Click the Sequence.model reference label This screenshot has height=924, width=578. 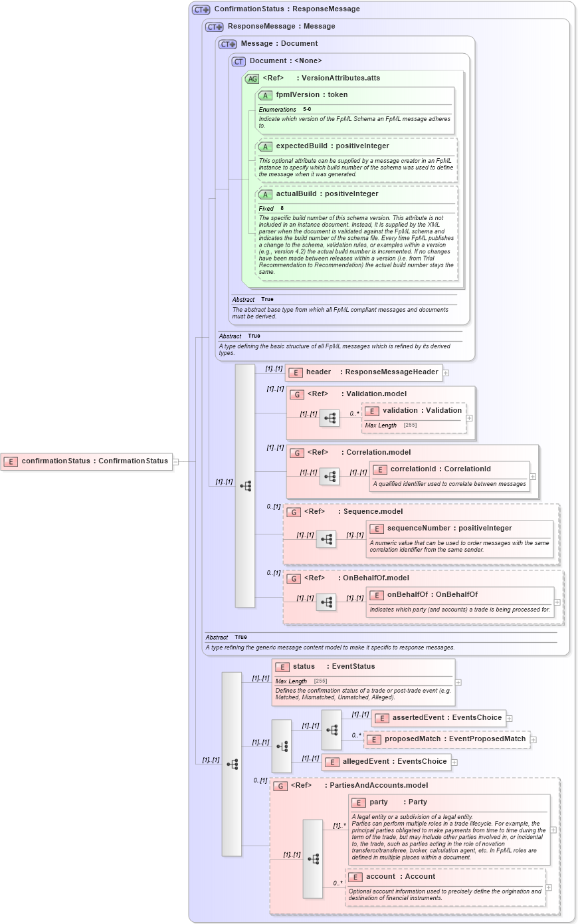click(373, 512)
